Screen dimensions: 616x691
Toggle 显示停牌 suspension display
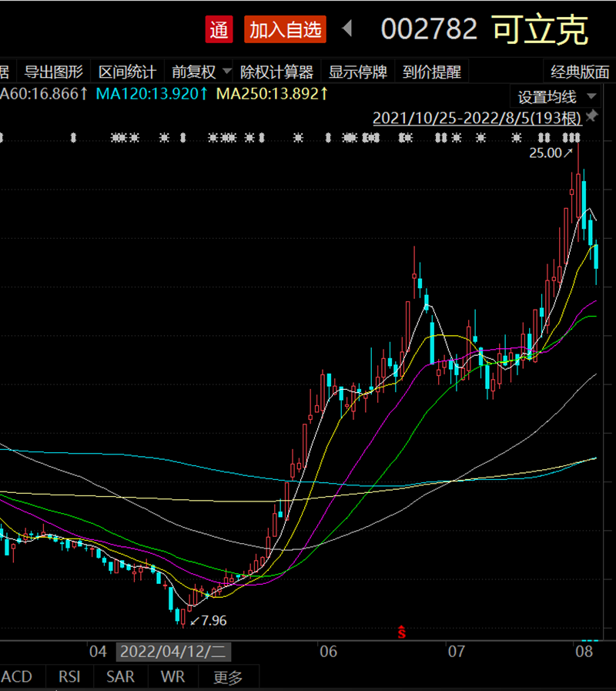(x=357, y=72)
